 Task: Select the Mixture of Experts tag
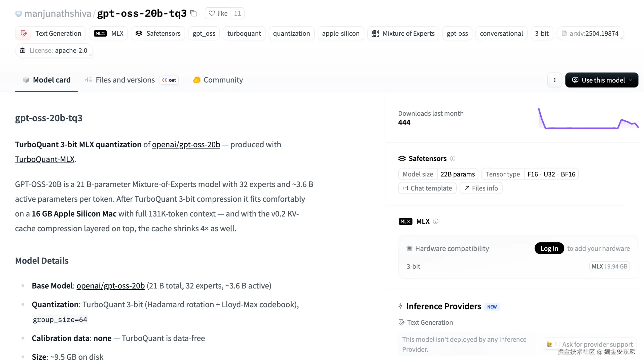tap(403, 33)
